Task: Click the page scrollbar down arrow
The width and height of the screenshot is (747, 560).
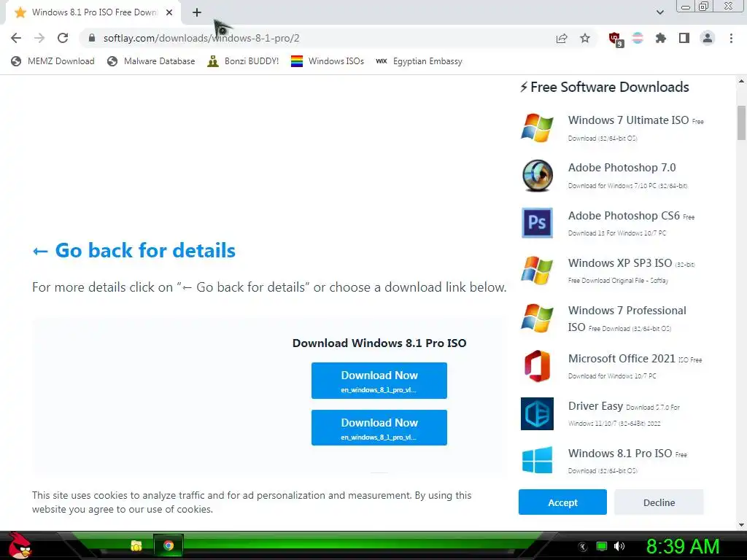Action: tap(741, 524)
